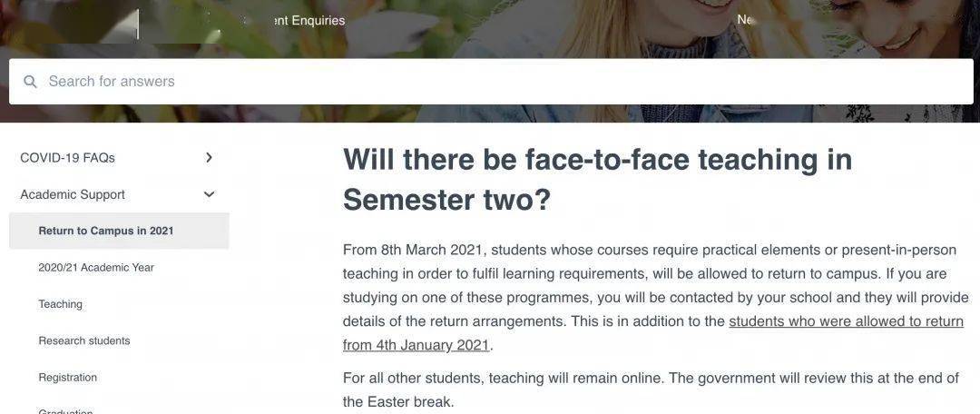Collapse the Academic Support chevron
This screenshot has height=414, width=980.
coord(210,194)
